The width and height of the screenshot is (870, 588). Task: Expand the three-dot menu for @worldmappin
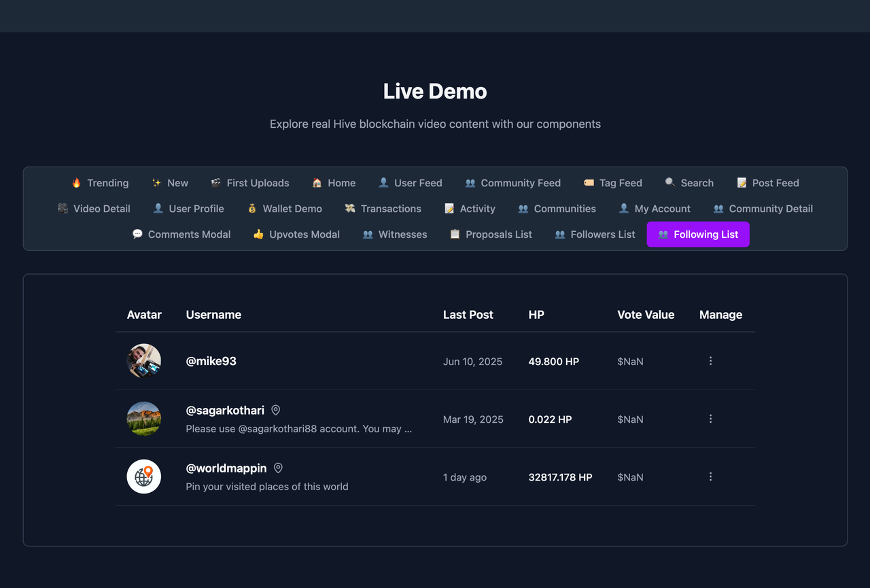[710, 477]
